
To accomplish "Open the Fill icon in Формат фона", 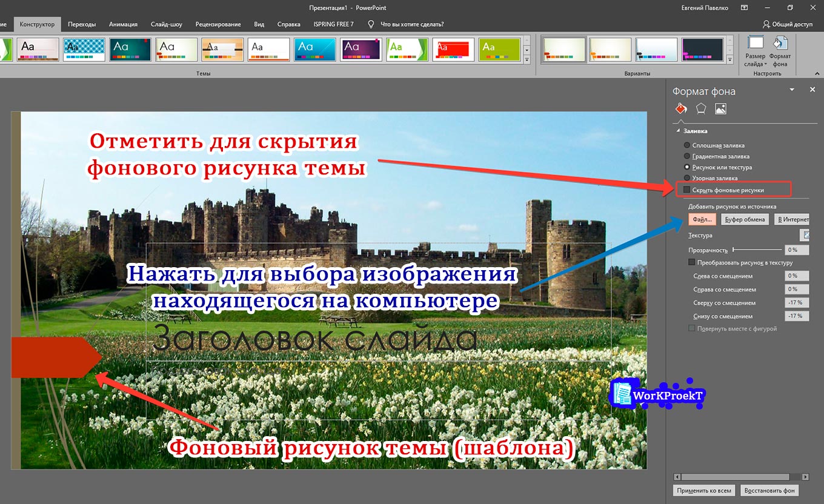I will click(680, 108).
